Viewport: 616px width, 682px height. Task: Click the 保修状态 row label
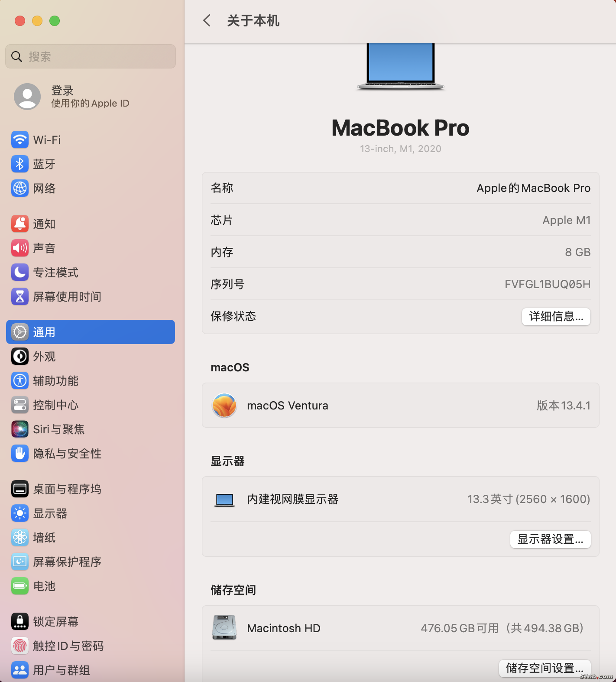[233, 316]
